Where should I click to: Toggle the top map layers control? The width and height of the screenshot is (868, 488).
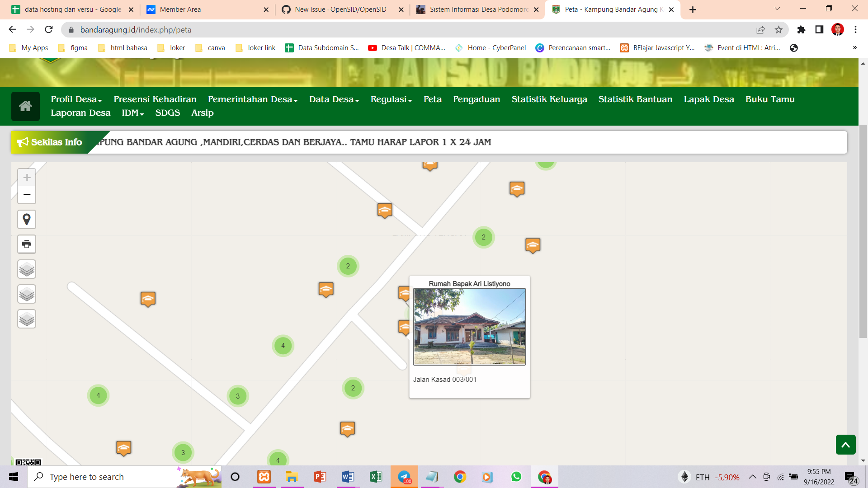27,269
